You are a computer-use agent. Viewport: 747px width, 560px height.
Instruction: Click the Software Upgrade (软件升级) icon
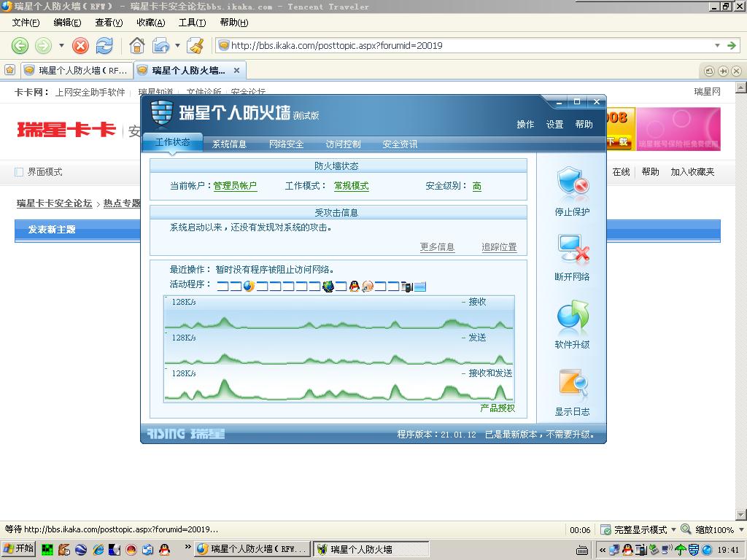tap(573, 316)
